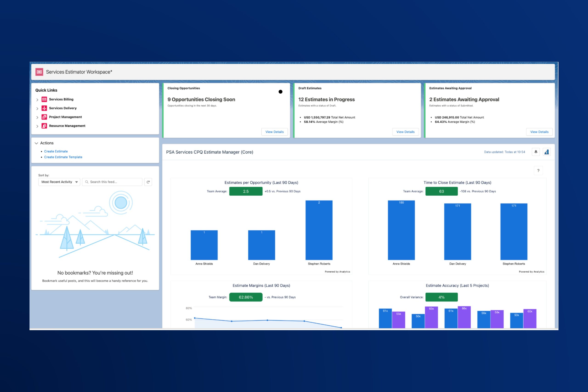
Task: Refresh the feed with the reload icon
Action: [x=148, y=182]
